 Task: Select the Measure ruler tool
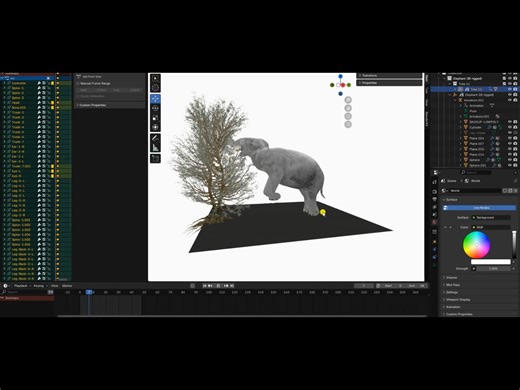click(155, 147)
